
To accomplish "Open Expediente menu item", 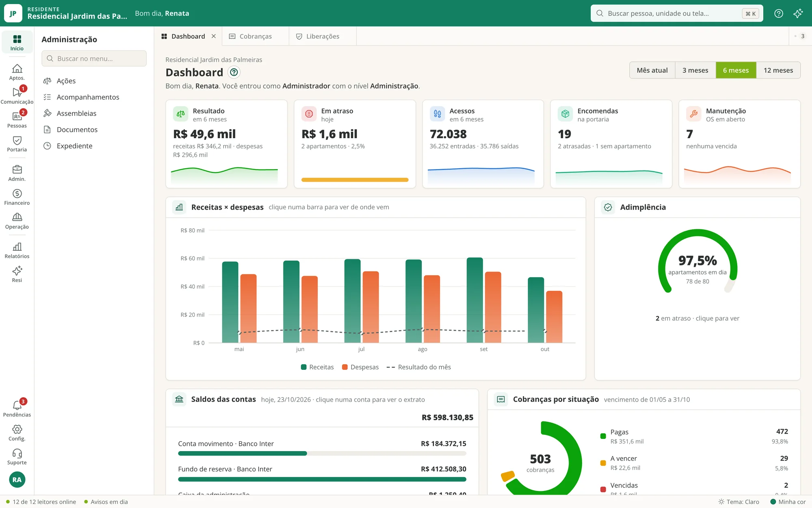I will click(x=94, y=146).
